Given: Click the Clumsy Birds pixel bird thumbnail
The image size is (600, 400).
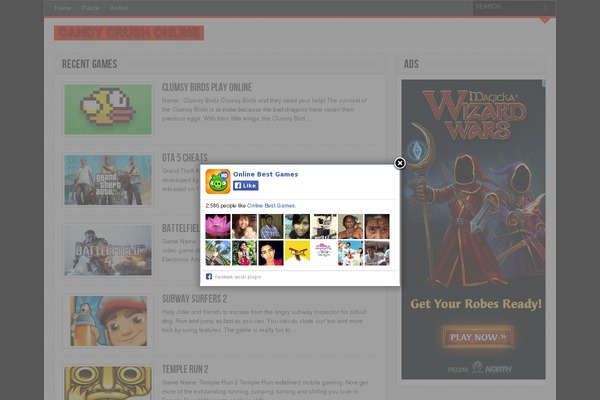Looking at the screenshot, I should [108, 109].
